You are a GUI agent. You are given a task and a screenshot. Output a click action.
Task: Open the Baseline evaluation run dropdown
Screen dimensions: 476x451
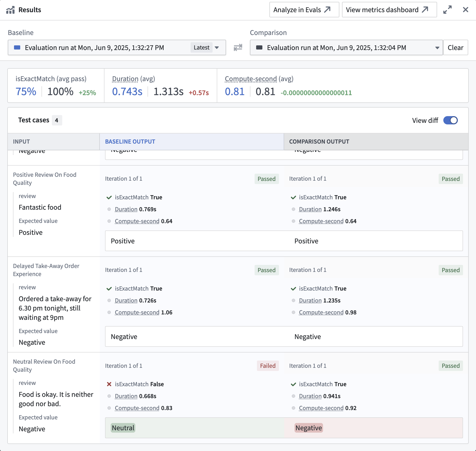[117, 47]
